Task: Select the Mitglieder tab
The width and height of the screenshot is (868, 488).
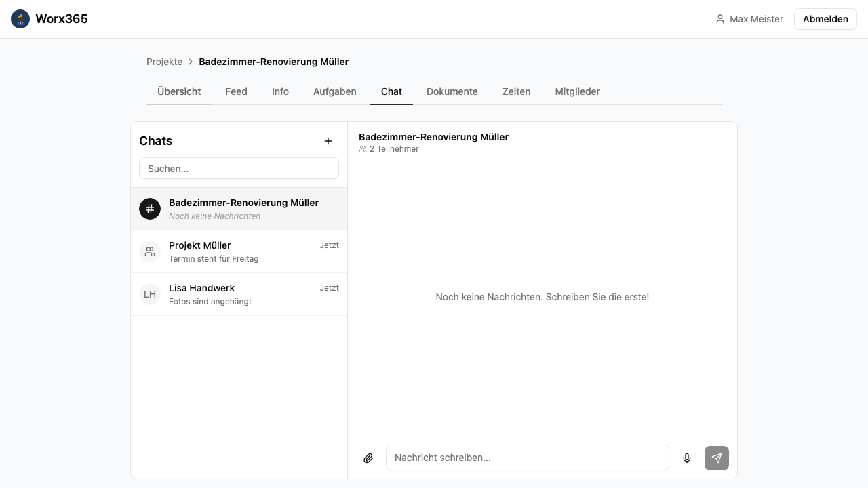Action: click(577, 91)
